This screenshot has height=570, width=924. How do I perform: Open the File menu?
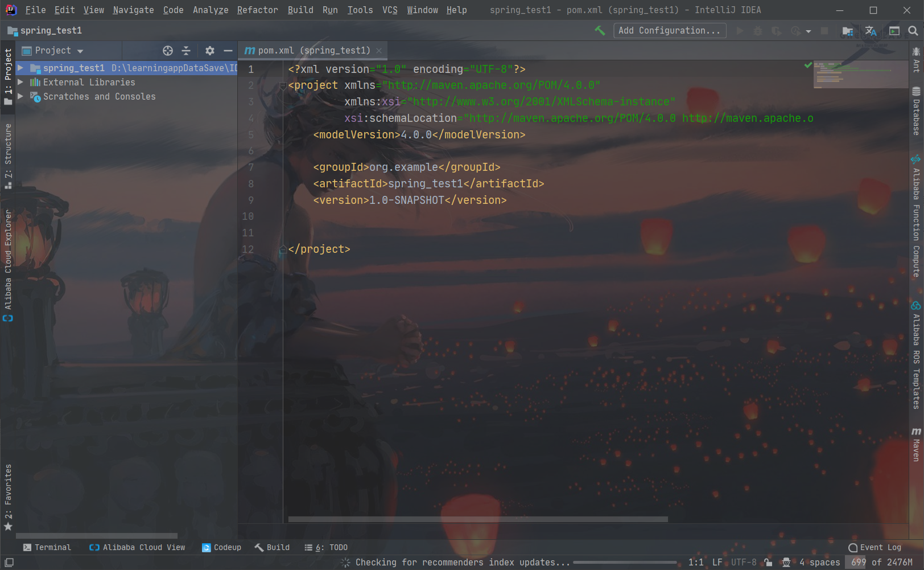pos(35,10)
